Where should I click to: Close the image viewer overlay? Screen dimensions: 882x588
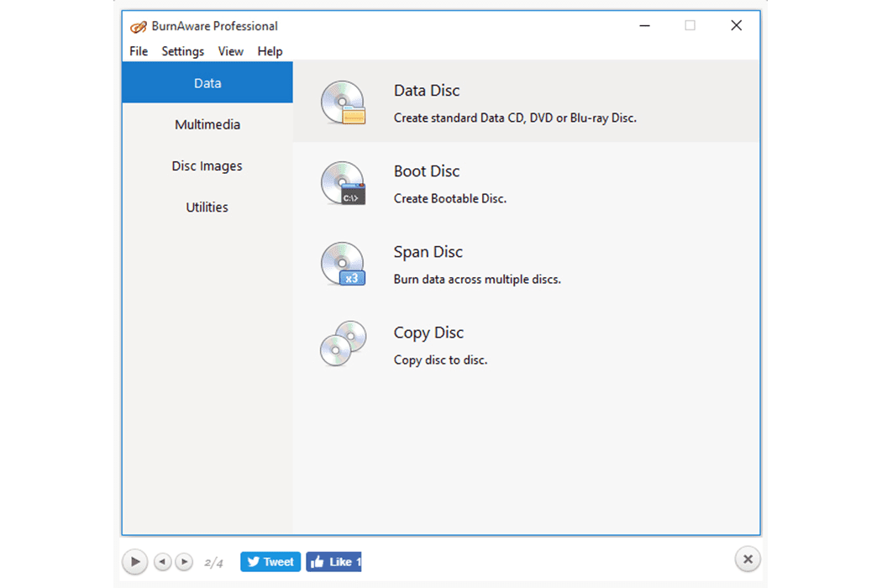point(748,559)
